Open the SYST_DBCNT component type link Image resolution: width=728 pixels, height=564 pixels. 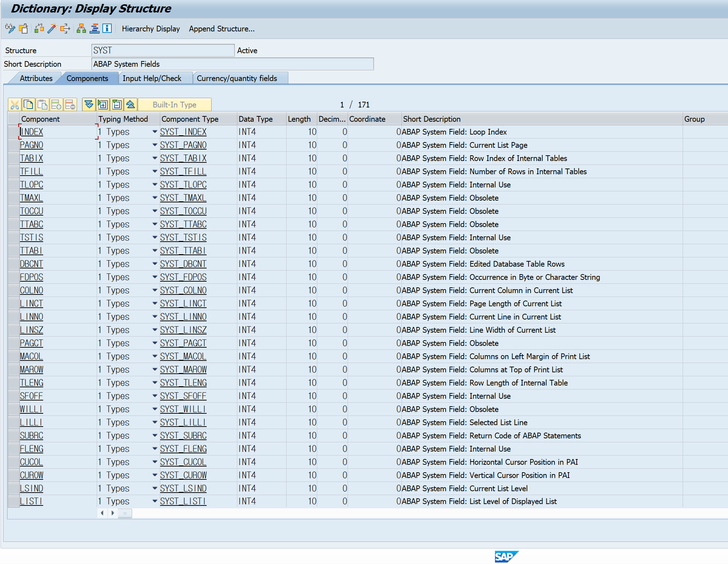pyautogui.click(x=183, y=264)
